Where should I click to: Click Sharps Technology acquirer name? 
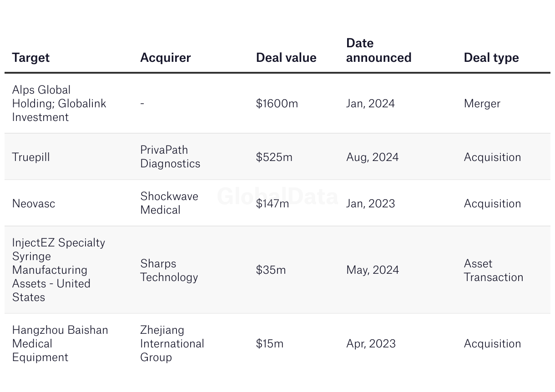coord(169,271)
